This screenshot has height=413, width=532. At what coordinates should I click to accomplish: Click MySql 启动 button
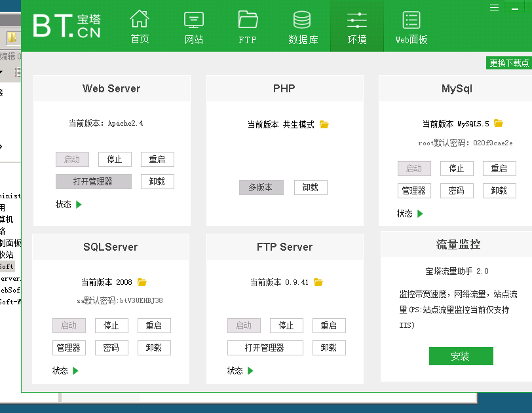tap(414, 168)
